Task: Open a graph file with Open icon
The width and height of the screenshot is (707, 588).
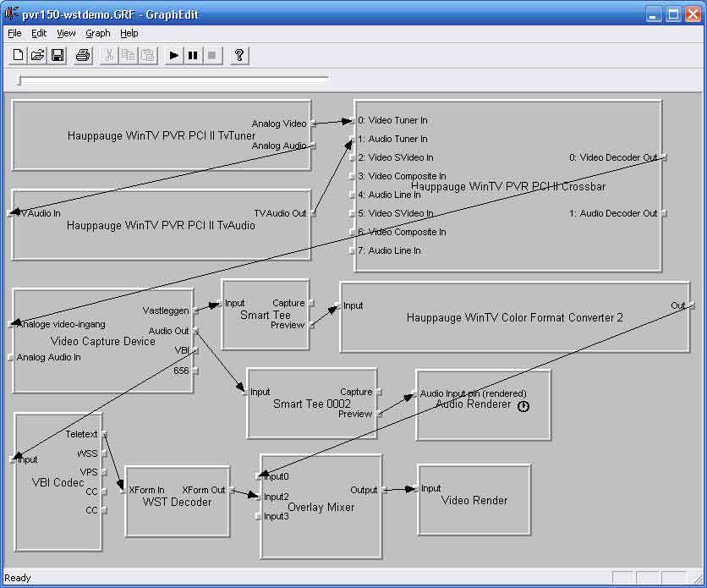Action: pos(38,56)
